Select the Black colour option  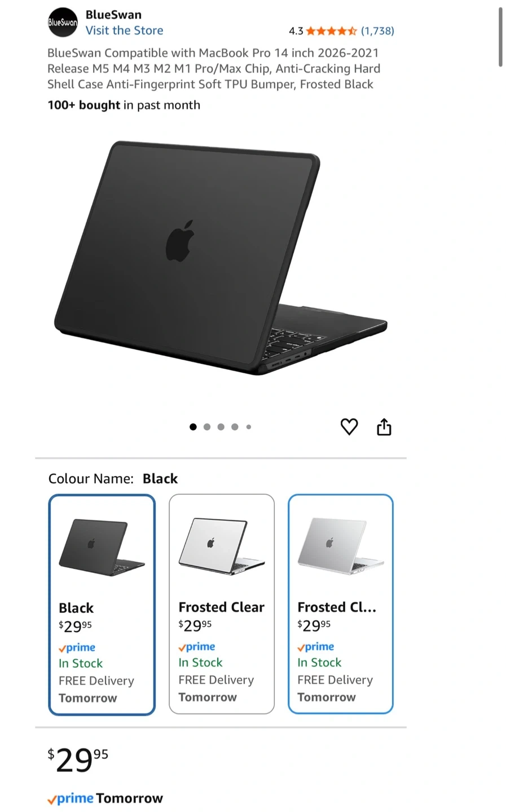(102, 604)
